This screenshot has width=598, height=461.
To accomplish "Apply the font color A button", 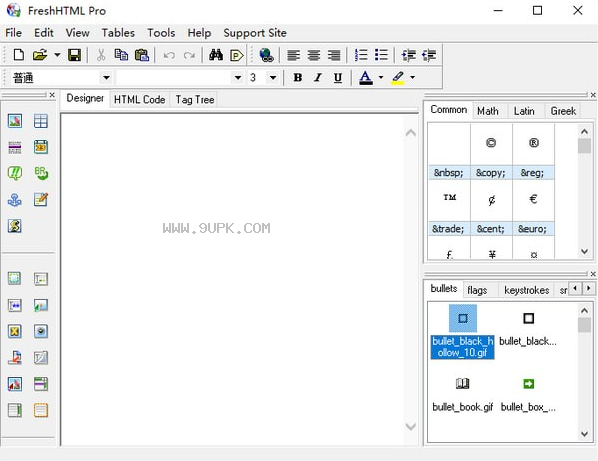I will click(366, 78).
